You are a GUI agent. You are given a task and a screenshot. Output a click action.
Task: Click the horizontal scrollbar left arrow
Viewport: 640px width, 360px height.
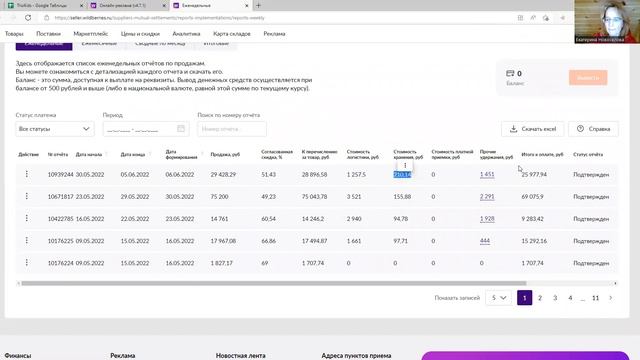[x=18, y=283]
